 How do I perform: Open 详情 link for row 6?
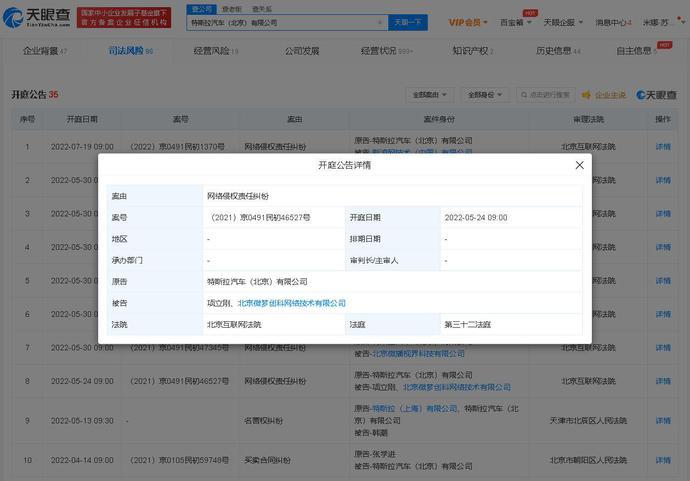coord(663,314)
